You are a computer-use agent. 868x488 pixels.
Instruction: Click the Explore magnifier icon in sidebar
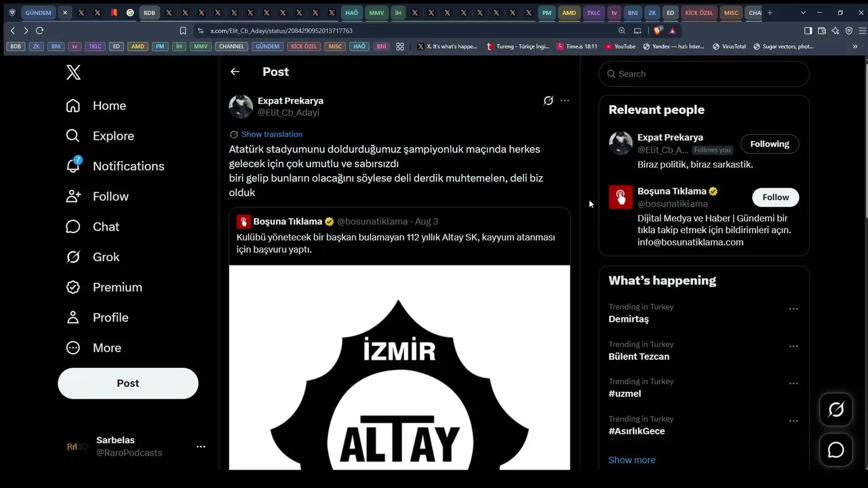pos(73,136)
